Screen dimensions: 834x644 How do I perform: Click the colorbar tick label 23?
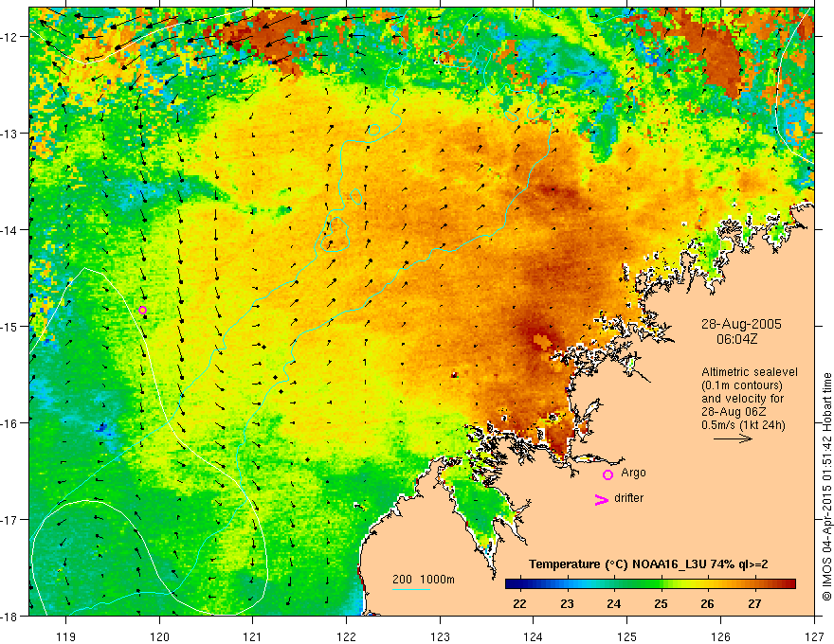pyautogui.click(x=567, y=603)
